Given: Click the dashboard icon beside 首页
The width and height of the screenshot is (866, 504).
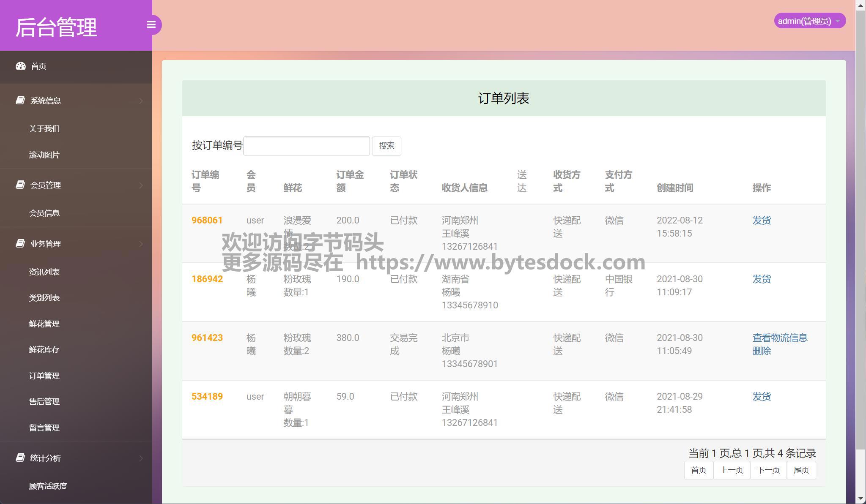Looking at the screenshot, I should 21,66.
